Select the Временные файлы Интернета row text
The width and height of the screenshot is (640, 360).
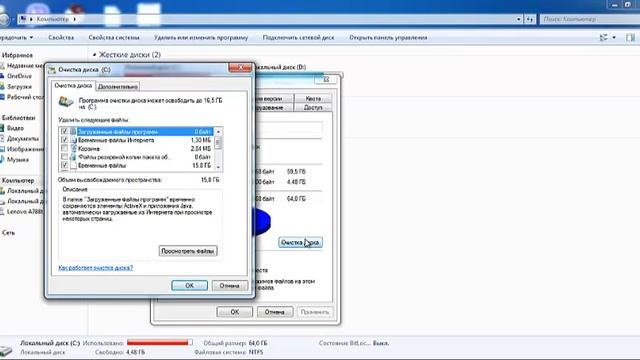click(x=116, y=140)
